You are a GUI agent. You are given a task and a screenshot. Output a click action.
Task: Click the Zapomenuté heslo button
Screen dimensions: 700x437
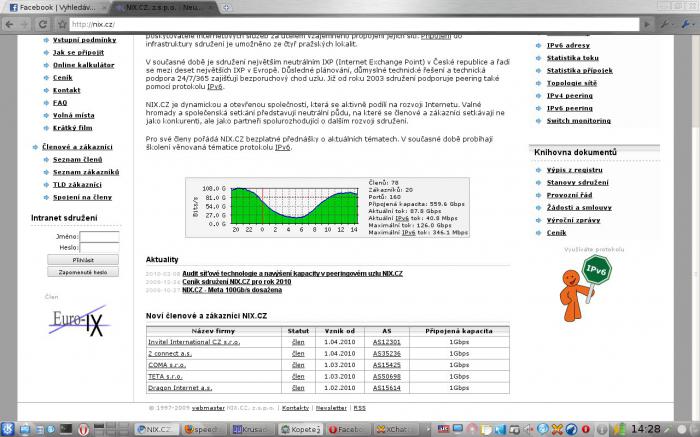click(83, 272)
